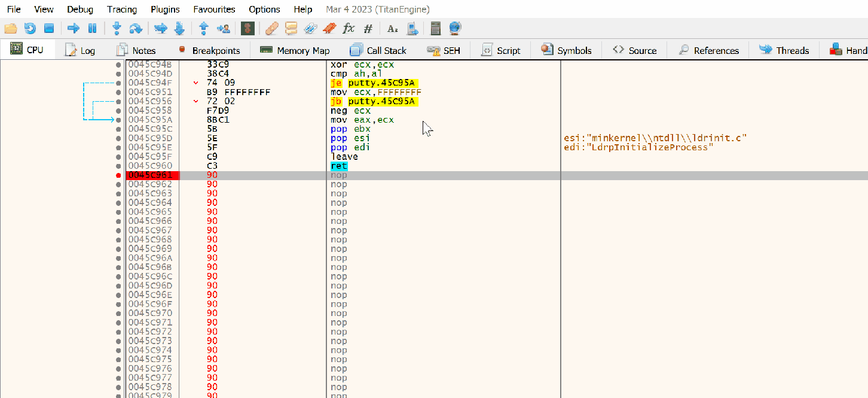Run the program with the blue arrow icon
868x398 pixels.
click(72, 28)
